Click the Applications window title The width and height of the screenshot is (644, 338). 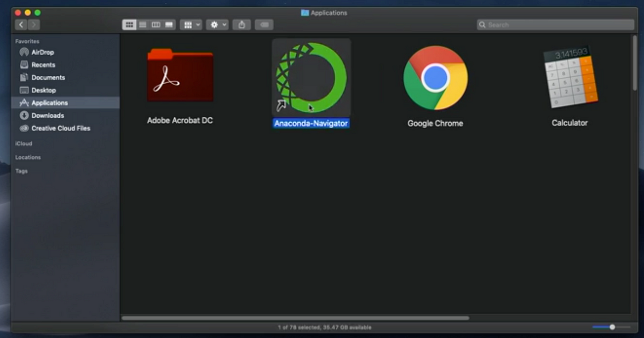(x=329, y=13)
